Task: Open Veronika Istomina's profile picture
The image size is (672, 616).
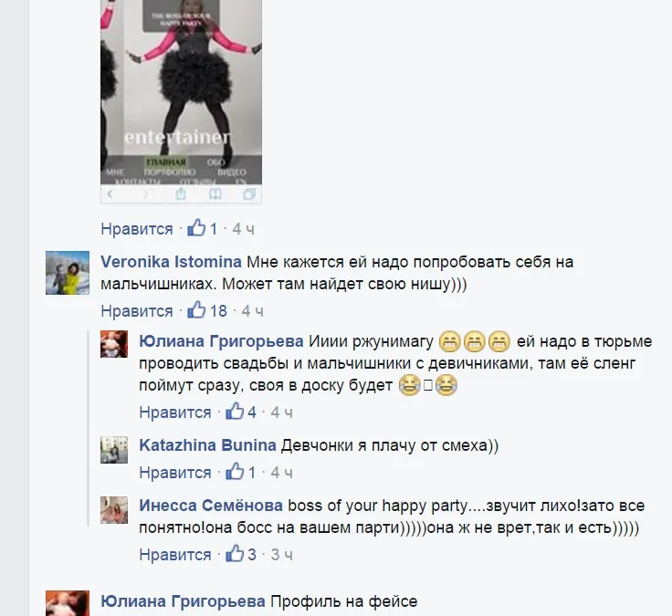Action: pyautogui.click(x=68, y=273)
